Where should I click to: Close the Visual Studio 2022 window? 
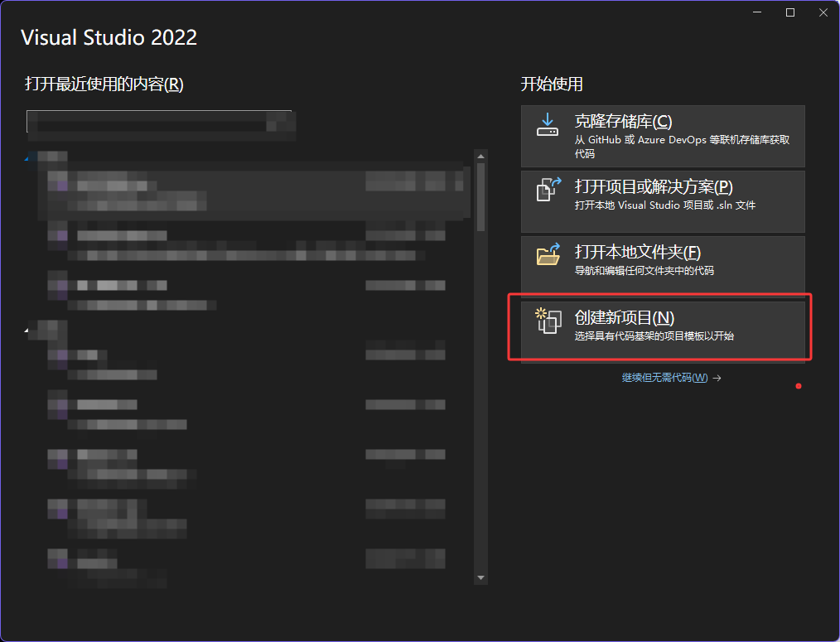click(x=823, y=12)
